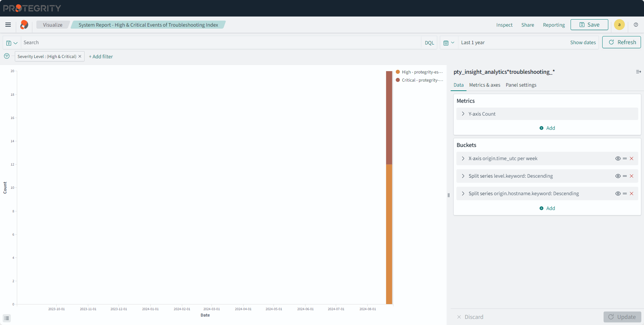Hide the X-axis origin.time_utc aggregation
The height and width of the screenshot is (325, 644).
(618, 158)
